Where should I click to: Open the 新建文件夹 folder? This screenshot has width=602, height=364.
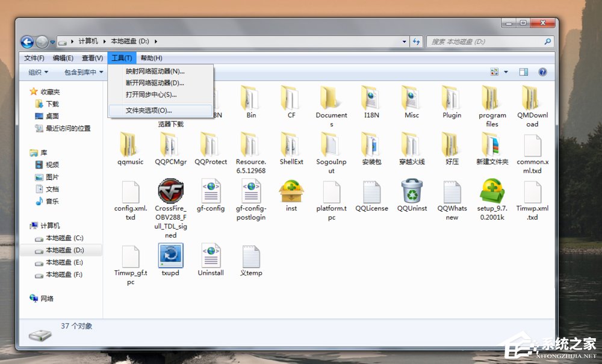click(492, 146)
